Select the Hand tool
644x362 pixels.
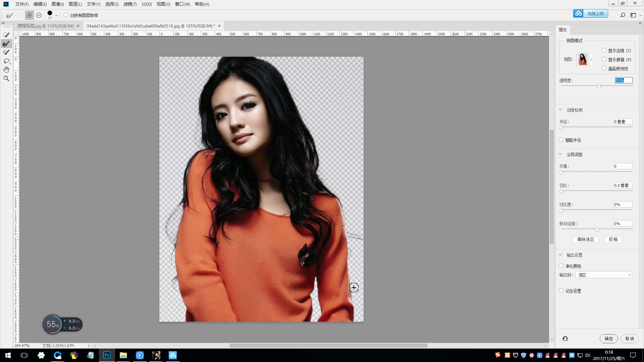(6, 70)
